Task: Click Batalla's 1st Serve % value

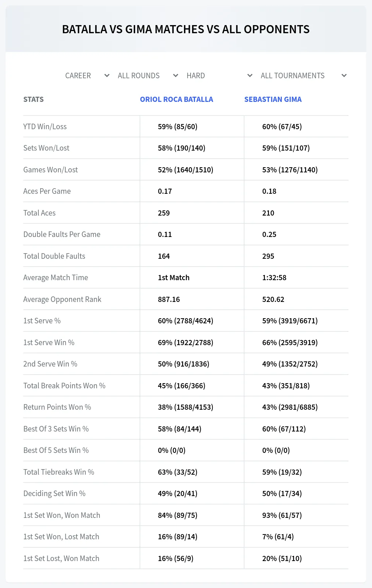Action: [185, 321]
